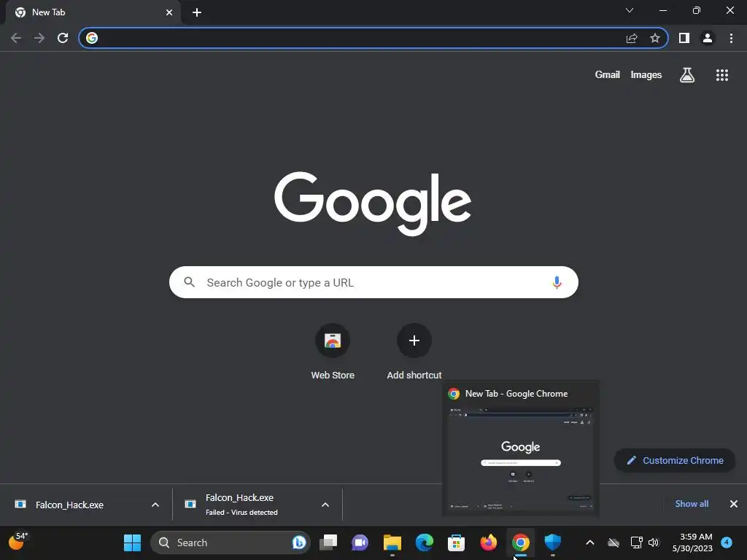Expand options for failed Falcon_Hack.exe download
The height and width of the screenshot is (560, 747).
tap(325, 505)
